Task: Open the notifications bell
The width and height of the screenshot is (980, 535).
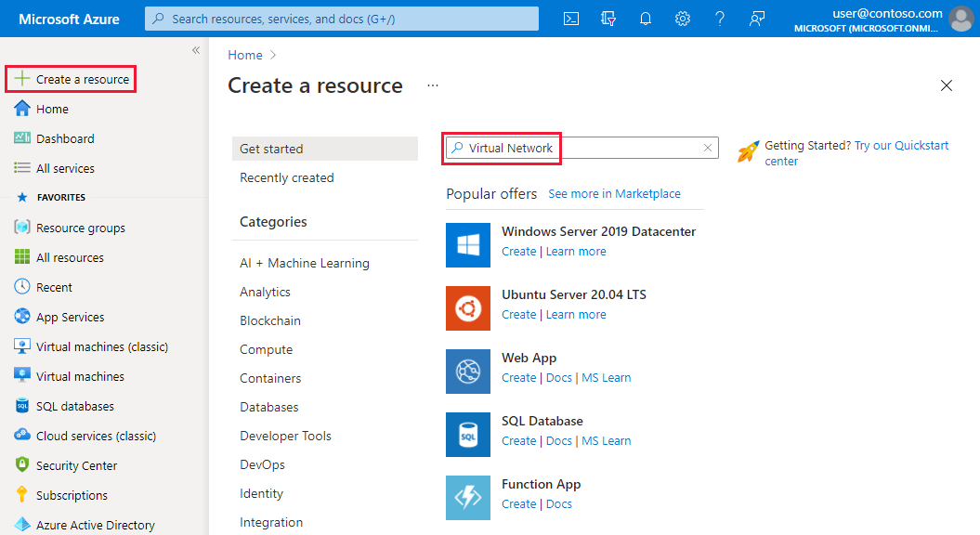Action: [x=646, y=19]
